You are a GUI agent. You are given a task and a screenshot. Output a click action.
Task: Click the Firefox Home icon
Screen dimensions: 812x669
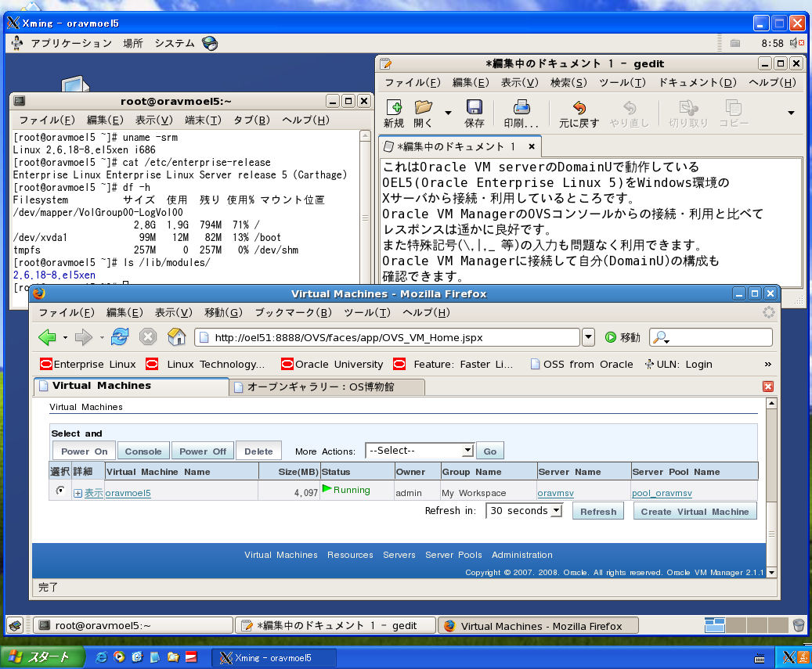click(x=177, y=336)
